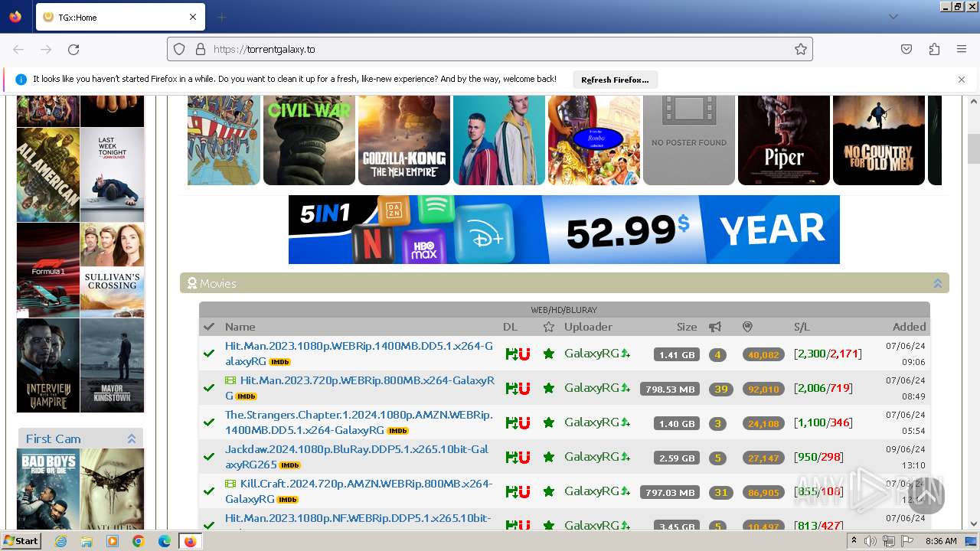Viewport: 980px width, 551px height.
Task: Open GalaxyRG uploader link in Kill.Craft row
Action: pos(592,491)
